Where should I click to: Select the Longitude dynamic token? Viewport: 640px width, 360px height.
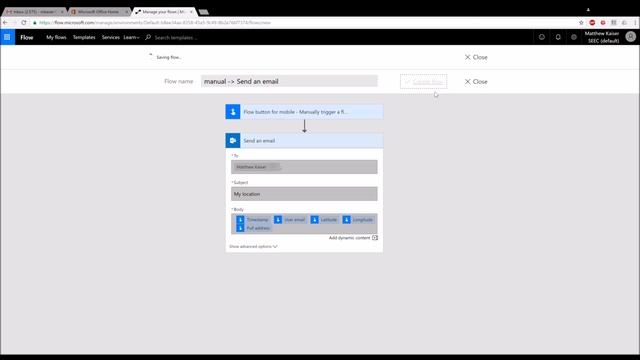pyautogui.click(x=358, y=220)
